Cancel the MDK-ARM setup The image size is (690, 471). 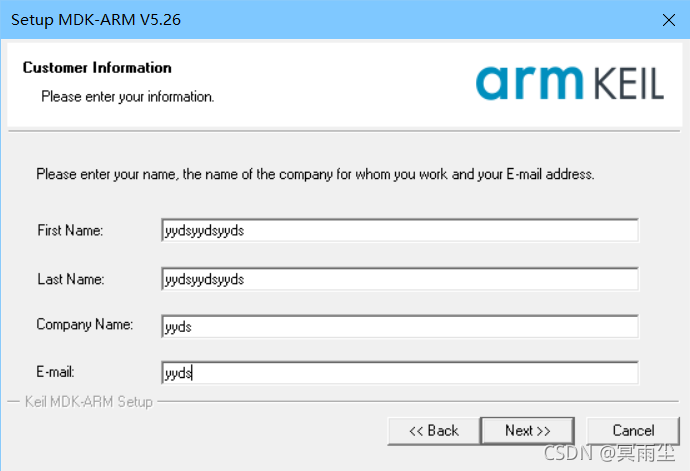click(x=633, y=431)
